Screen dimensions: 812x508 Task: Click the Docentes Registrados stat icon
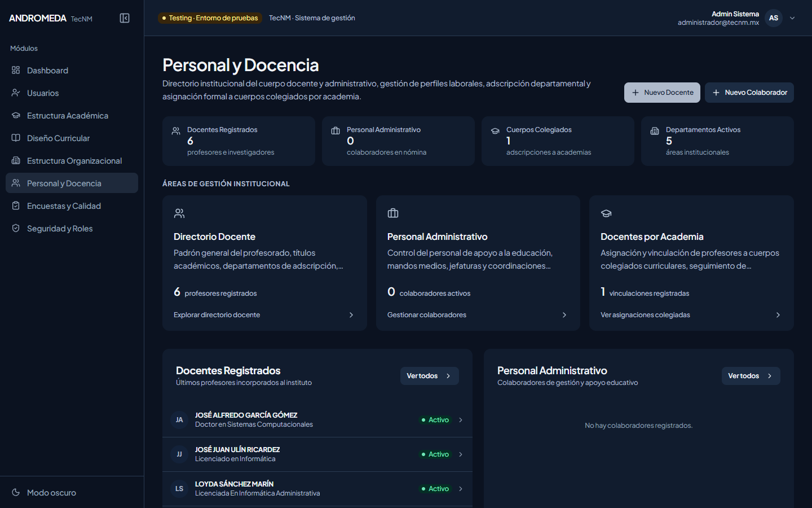click(176, 131)
